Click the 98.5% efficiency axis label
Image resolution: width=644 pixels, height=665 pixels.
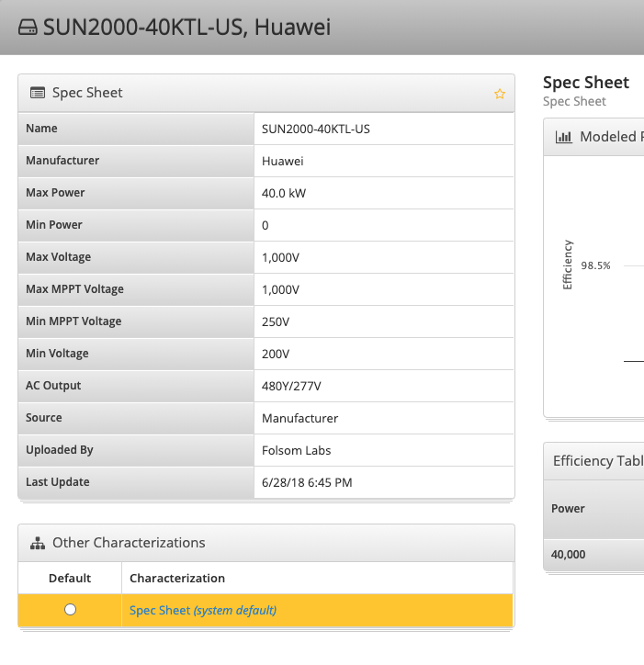[x=595, y=266]
